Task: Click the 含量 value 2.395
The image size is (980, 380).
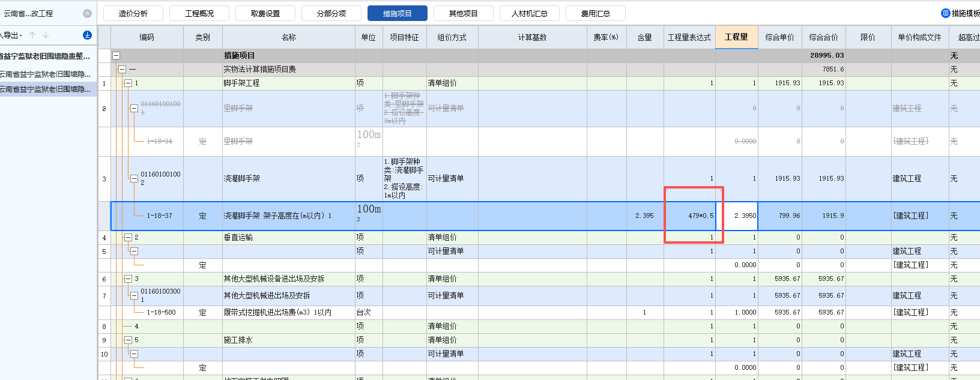Action: (645, 216)
